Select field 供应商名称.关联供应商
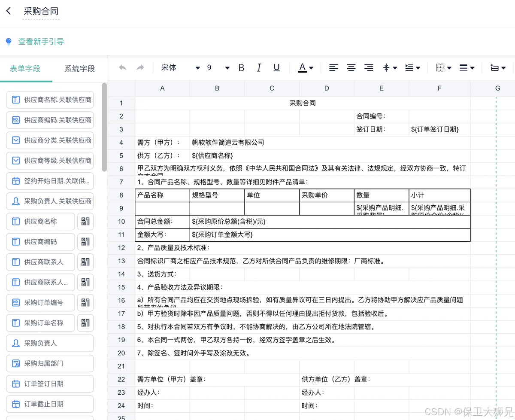This screenshot has width=515, height=420. pos(50,100)
